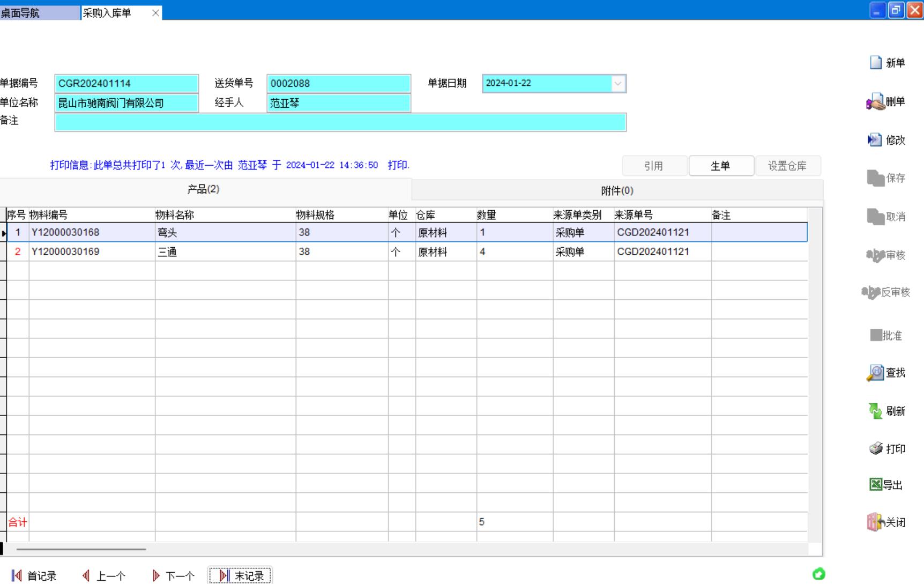
Task: Switch to 桌面导航 tab
Action: [39, 13]
